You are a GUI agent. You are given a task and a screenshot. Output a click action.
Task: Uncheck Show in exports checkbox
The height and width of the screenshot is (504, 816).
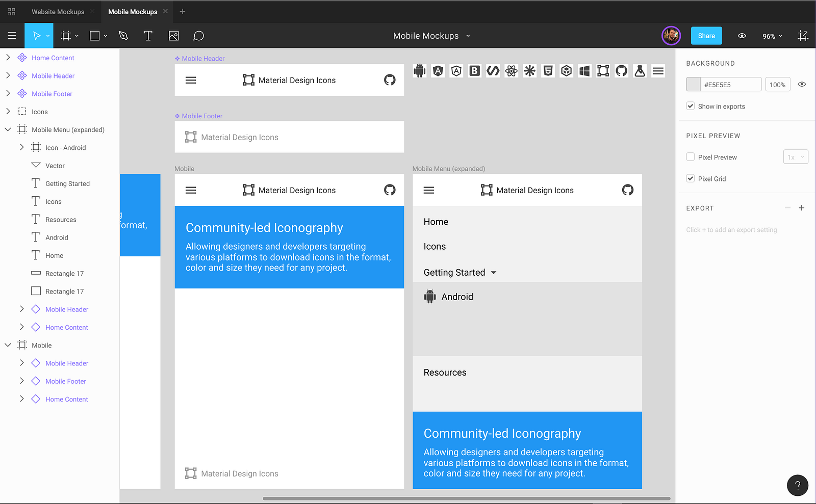click(x=691, y=106)
